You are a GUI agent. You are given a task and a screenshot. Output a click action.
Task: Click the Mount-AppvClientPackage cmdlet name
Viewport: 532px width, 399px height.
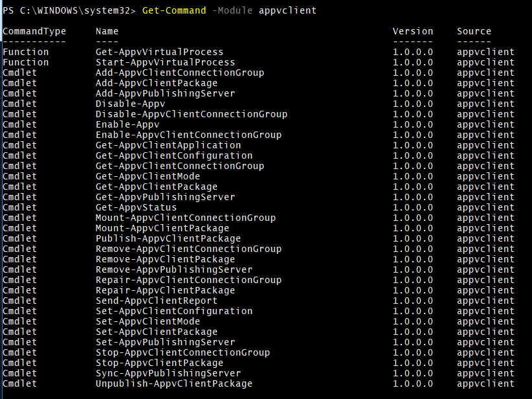click(162, 228)
